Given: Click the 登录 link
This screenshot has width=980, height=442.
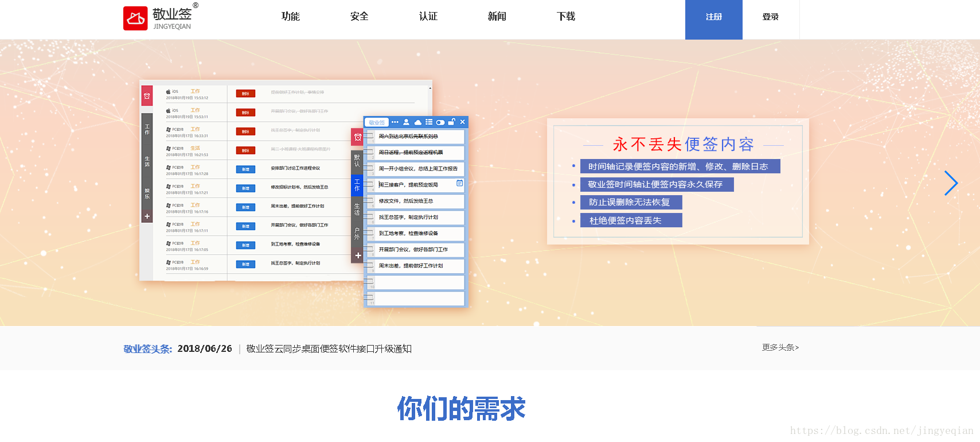Looking at the screenshot, I should click(x=771, y=17).
